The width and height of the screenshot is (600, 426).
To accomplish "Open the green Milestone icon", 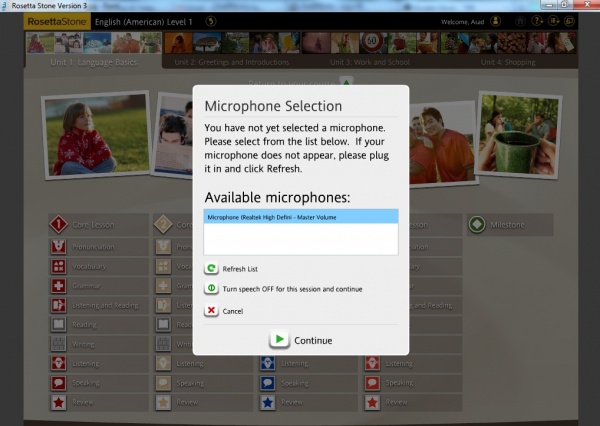I will click(x=477, y=224).
